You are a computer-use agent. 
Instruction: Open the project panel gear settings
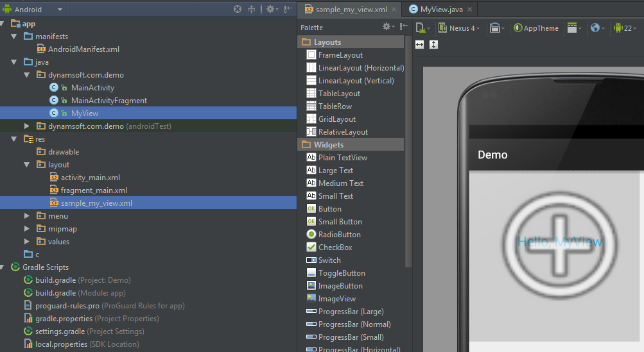[270, 10]
